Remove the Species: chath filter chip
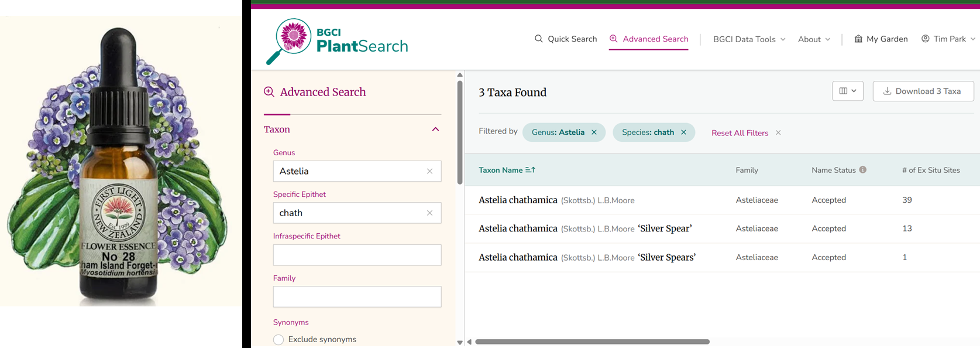The image size is (980, 348). (683, 132)
